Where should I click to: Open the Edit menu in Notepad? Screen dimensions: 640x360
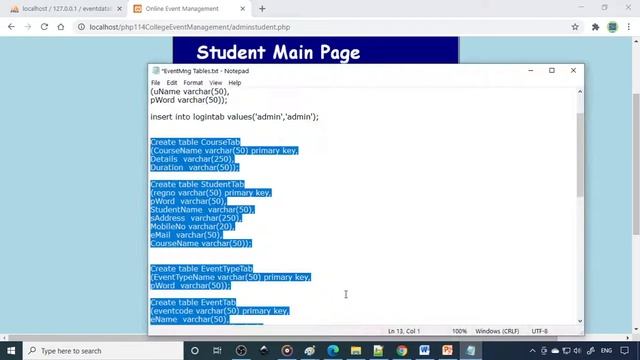pyautogui.click(x=171, y=82)
